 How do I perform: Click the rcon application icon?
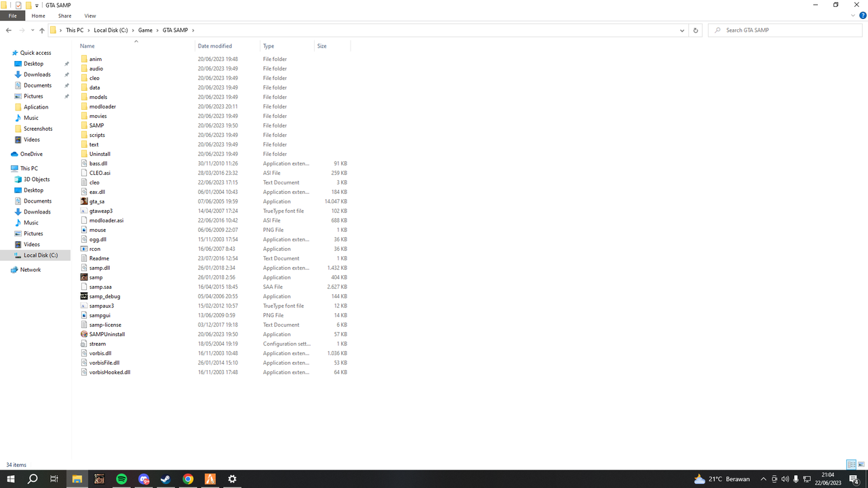click(x=84, y=249)
